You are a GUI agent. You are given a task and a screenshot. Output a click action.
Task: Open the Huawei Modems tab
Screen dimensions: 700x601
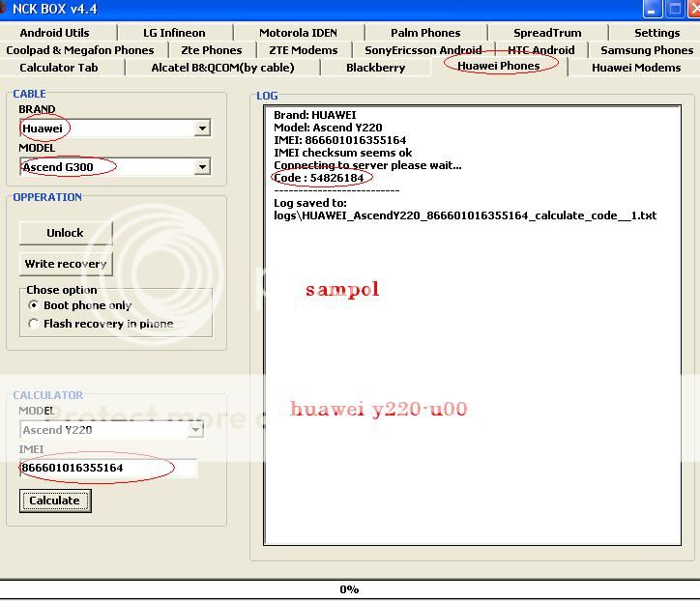coord(635,68)
